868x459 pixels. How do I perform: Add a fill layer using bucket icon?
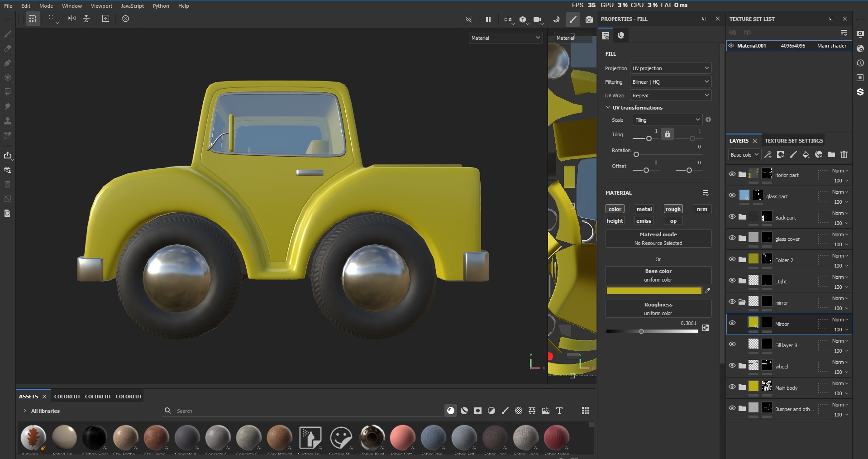806,155
